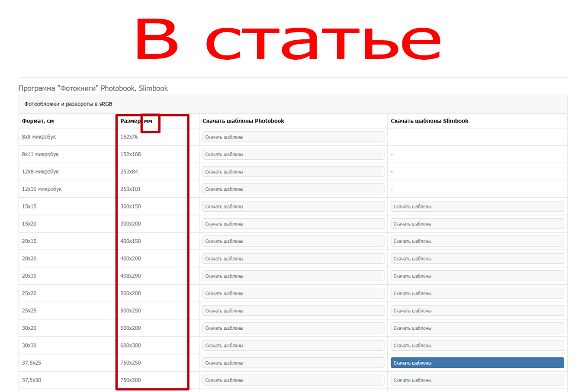Screen dimensions: 578x392
Task: Get Photobook templates for 20x30 format
Action: click(x=293, y=276)
